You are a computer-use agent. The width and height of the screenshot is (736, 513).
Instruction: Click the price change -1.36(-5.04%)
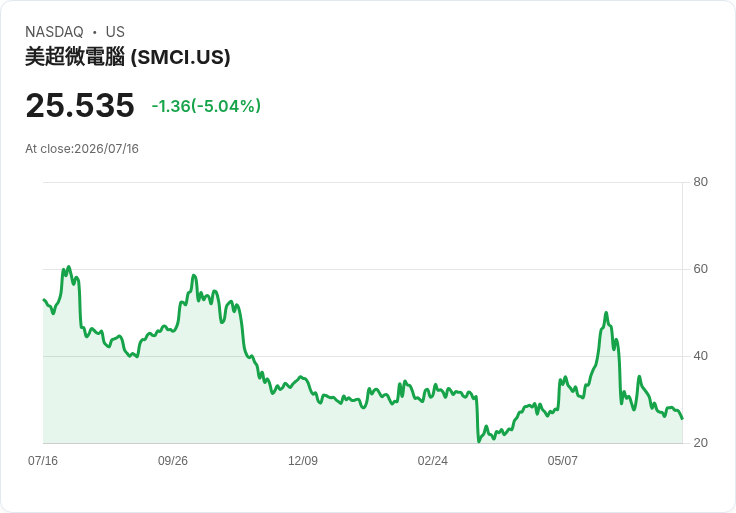point(206,106)
